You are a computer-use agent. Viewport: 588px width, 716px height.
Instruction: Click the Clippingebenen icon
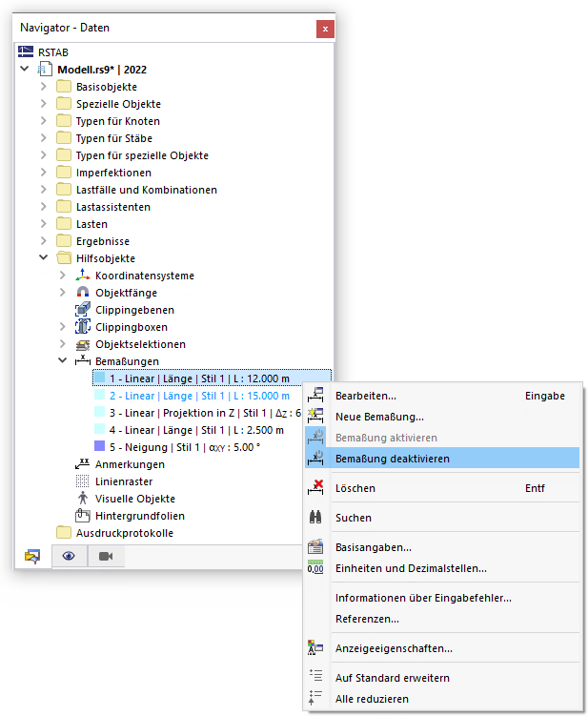point(83,310)
